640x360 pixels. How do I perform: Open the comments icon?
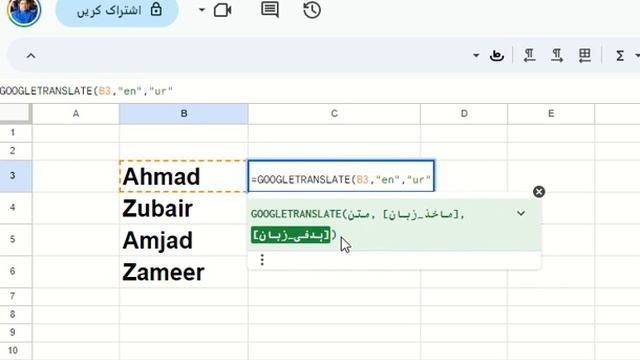point(270,9)
